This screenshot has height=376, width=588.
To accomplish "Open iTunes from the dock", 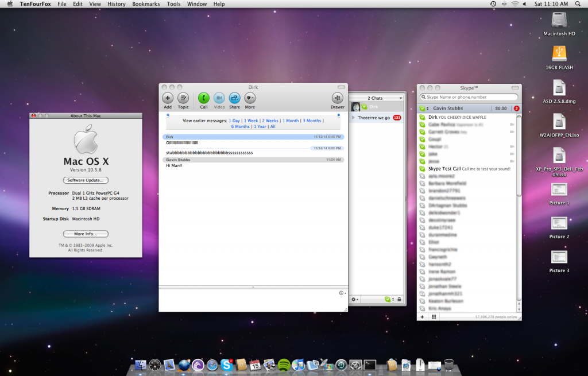I will tap(298, 365).
